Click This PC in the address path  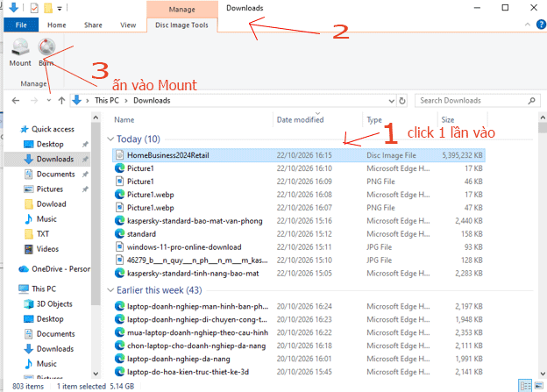click(107, 101)
